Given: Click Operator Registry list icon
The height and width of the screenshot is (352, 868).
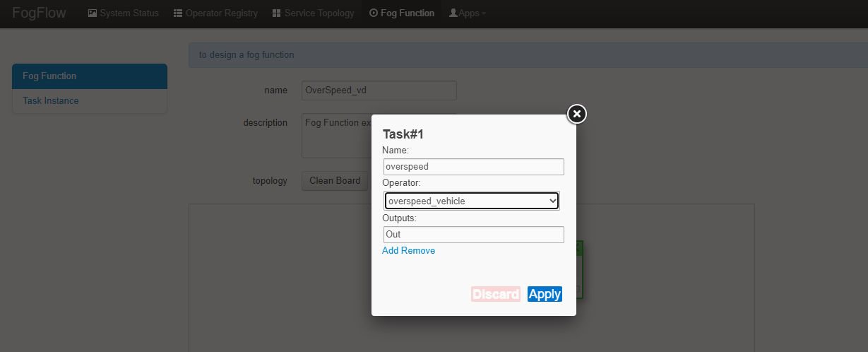Looking at the screenshot, I should point(178,13).
